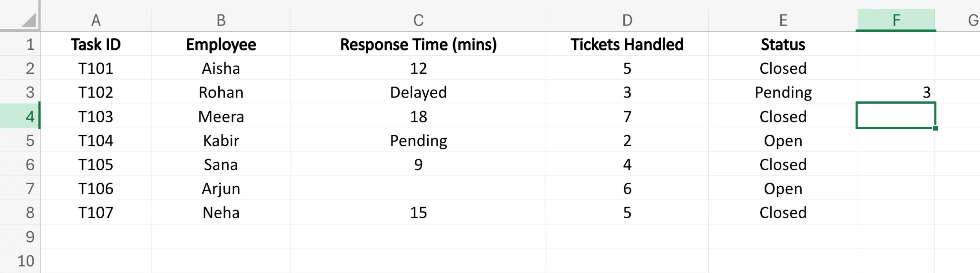980x273 pixels.
Task: Select column C header
Action: (418, 20)
